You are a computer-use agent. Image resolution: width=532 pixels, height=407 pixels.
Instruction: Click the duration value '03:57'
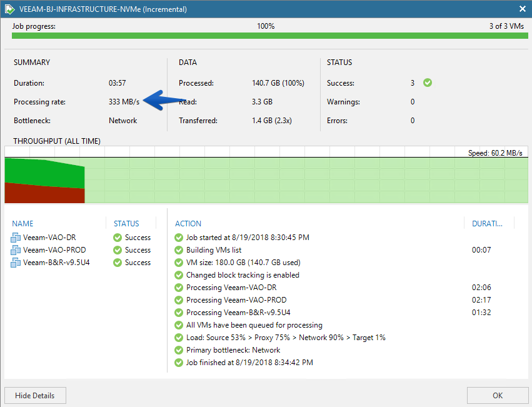coord(117,83)
